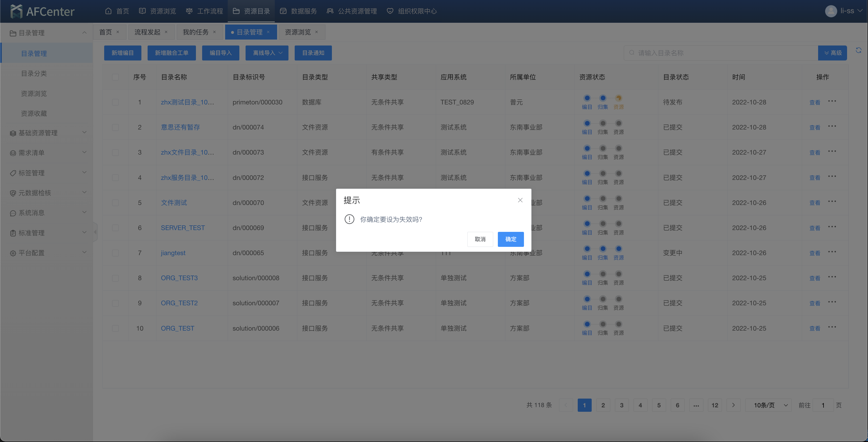Screen dimensions: 868x442
Task: Close the 资源浏览 tab with its x icon
Action: coord(316,32)
